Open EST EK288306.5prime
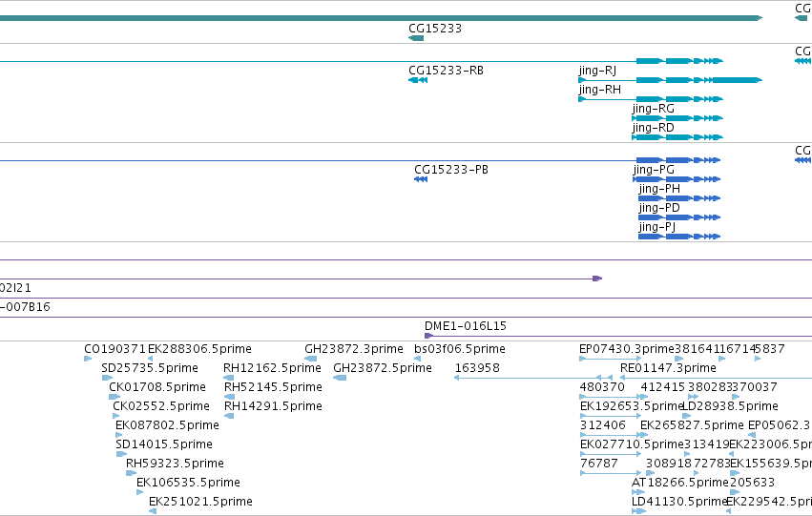The height and width of the screenshot is (516, 812). (x=199, y=349)
